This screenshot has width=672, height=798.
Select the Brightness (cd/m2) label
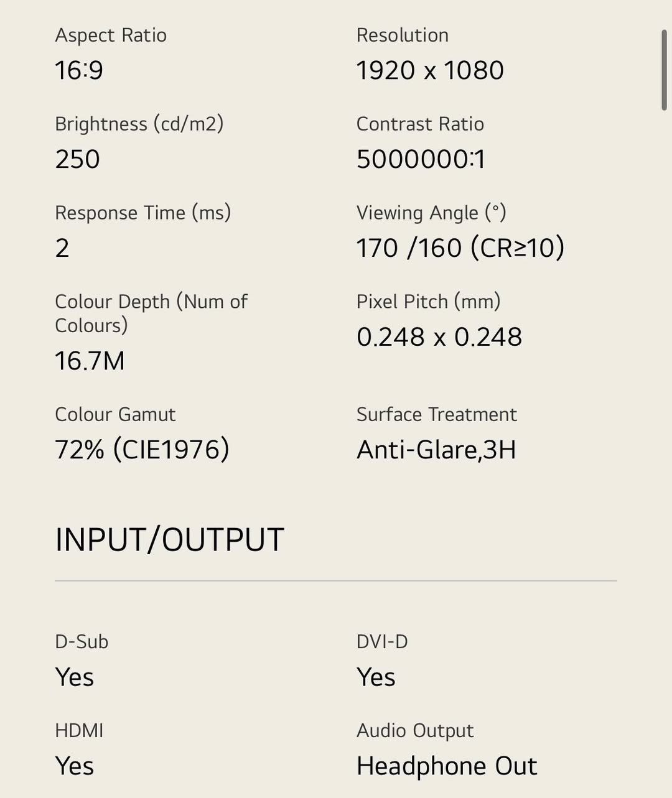139,124
